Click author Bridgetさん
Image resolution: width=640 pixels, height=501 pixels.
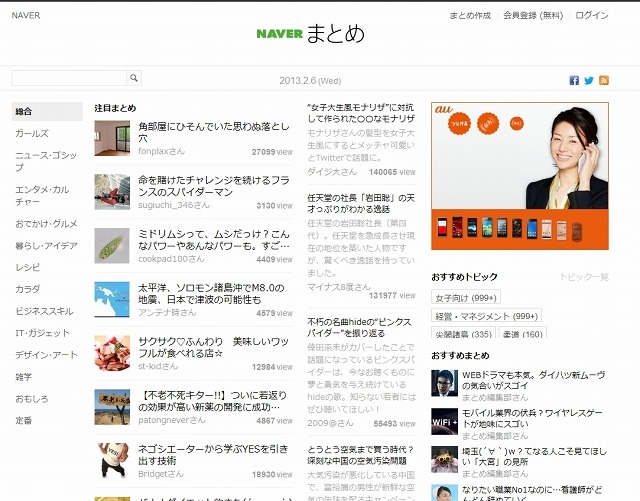click(161, 474)
